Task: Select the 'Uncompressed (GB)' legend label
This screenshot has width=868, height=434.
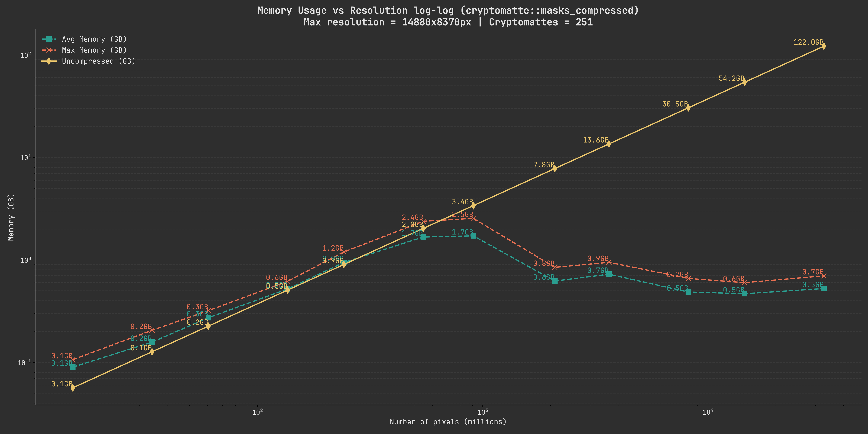Action: pyautogui.click(x=99, y=61)
